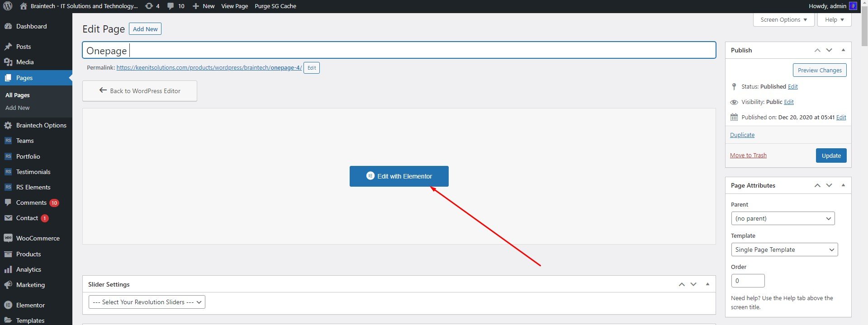
Task: Open WooCommerce menu item in sidebar
Action: tap(36, 238)
